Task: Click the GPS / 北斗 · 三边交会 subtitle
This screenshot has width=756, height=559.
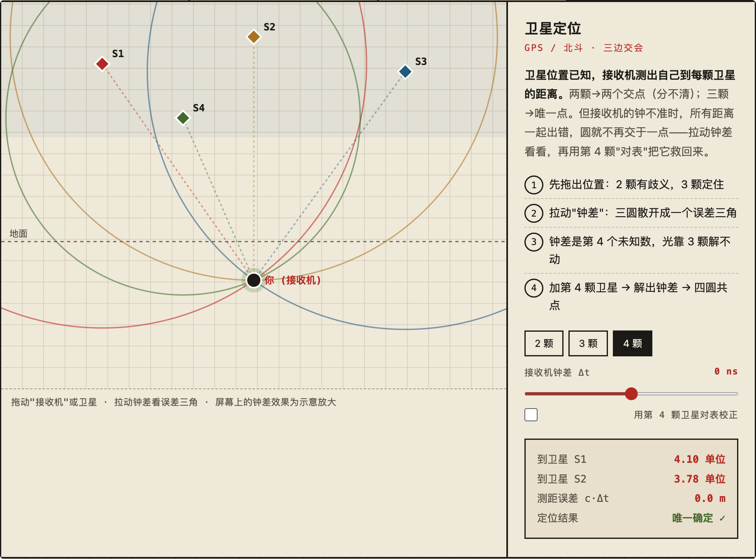Action: click(584, 48)
